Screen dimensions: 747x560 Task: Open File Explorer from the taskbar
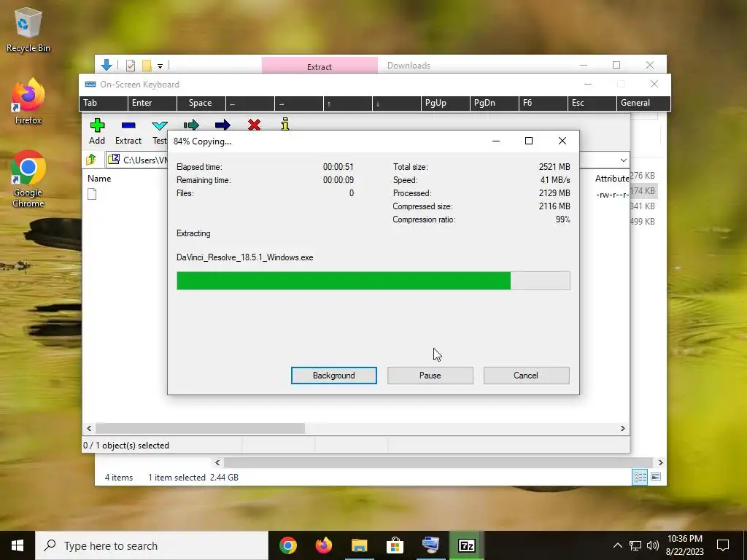click(x=359, y=545)
